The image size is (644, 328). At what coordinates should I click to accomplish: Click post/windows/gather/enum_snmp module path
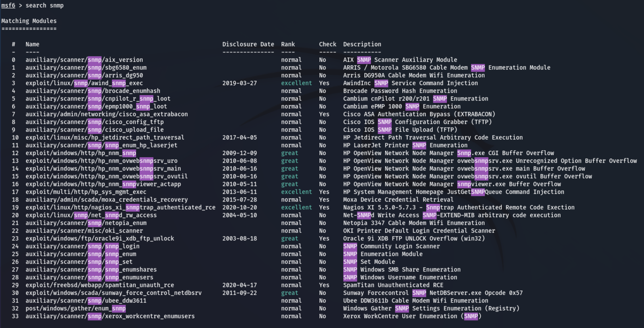tap(75, 308)
